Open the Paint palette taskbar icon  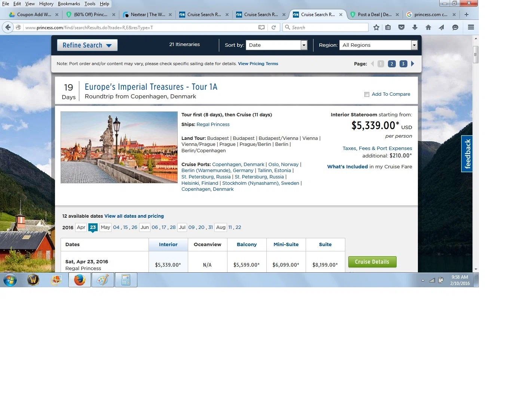pos(103,280)
